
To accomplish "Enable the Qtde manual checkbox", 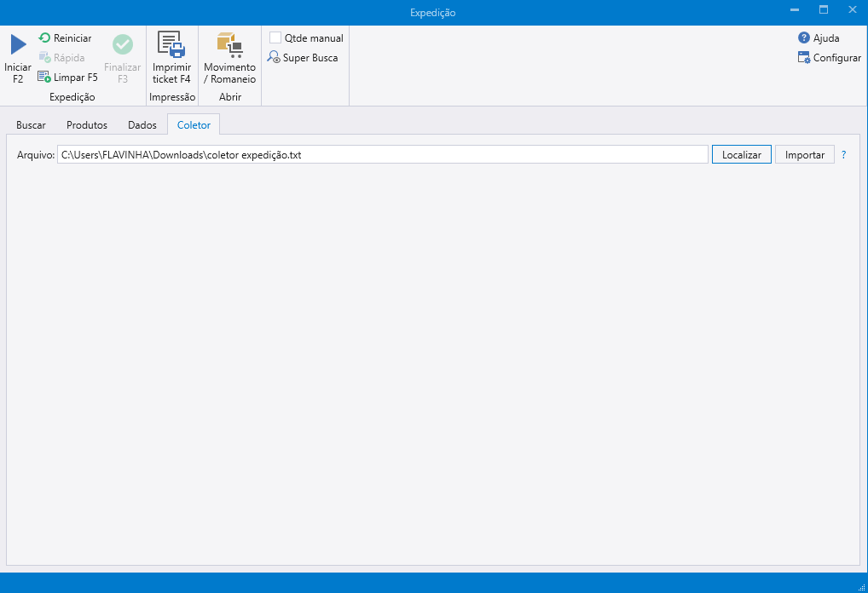I will [x=275, y=38].
